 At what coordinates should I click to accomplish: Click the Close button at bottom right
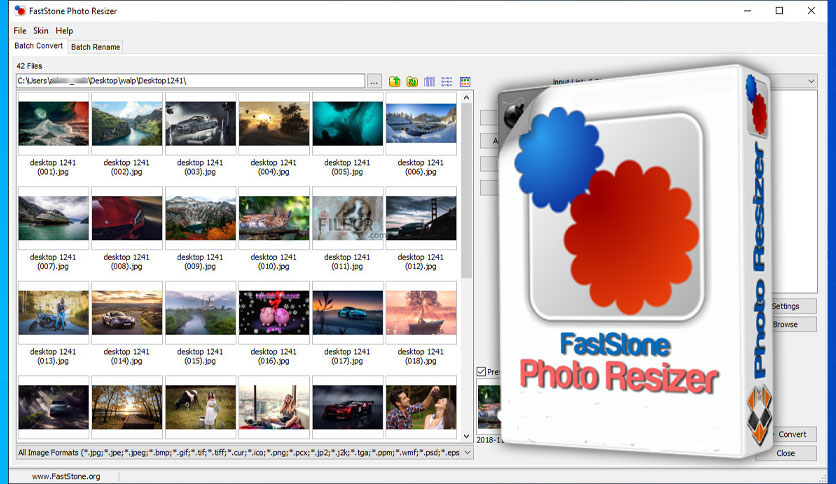click(x=785, y=453)
